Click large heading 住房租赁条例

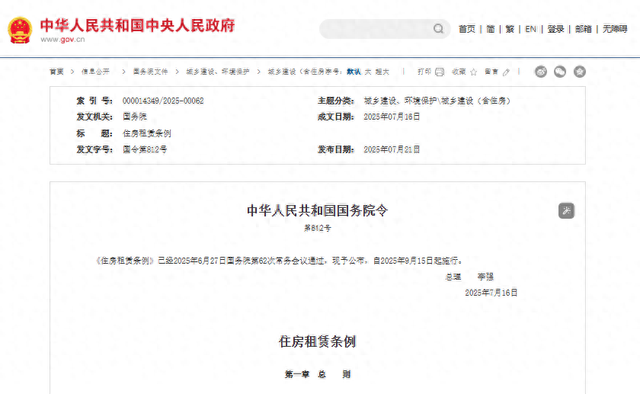317,342
